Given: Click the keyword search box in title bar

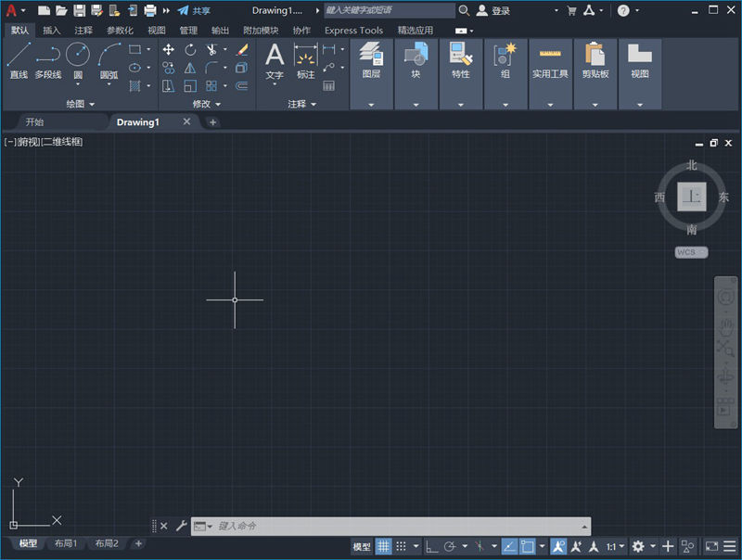Looking at the screenshot, I should pyautogui.click(x=390, y=10).
